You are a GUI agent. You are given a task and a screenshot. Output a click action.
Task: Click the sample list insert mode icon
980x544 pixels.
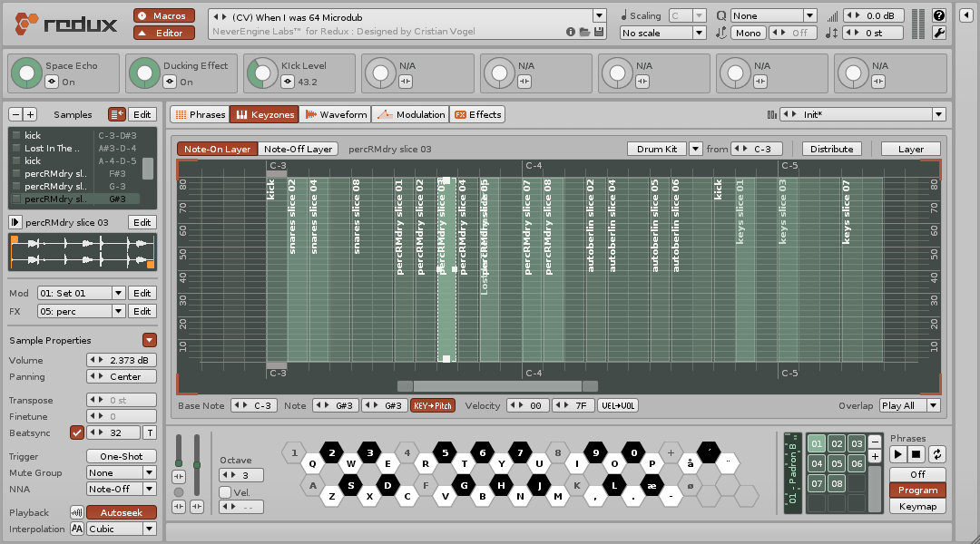pyautogui.click(x=117, y=114)
